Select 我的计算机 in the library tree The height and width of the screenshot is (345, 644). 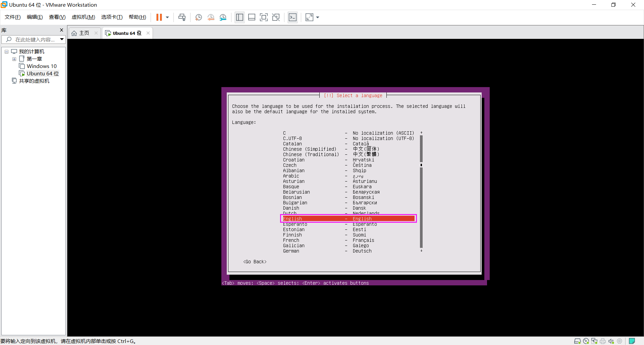pyautogui.click(x=32, y=52)
